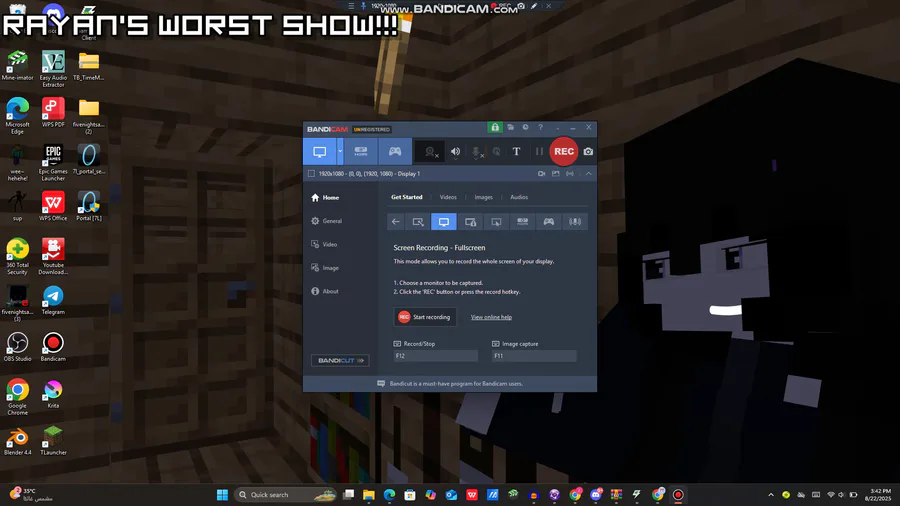
Task: Open the About section in the sidebar
Action: [325, 291]
